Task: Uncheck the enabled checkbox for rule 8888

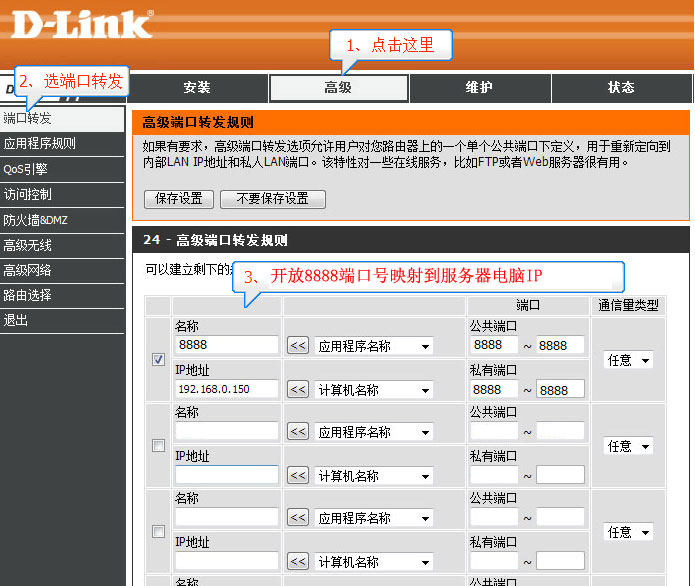Action: click(158, 360)
